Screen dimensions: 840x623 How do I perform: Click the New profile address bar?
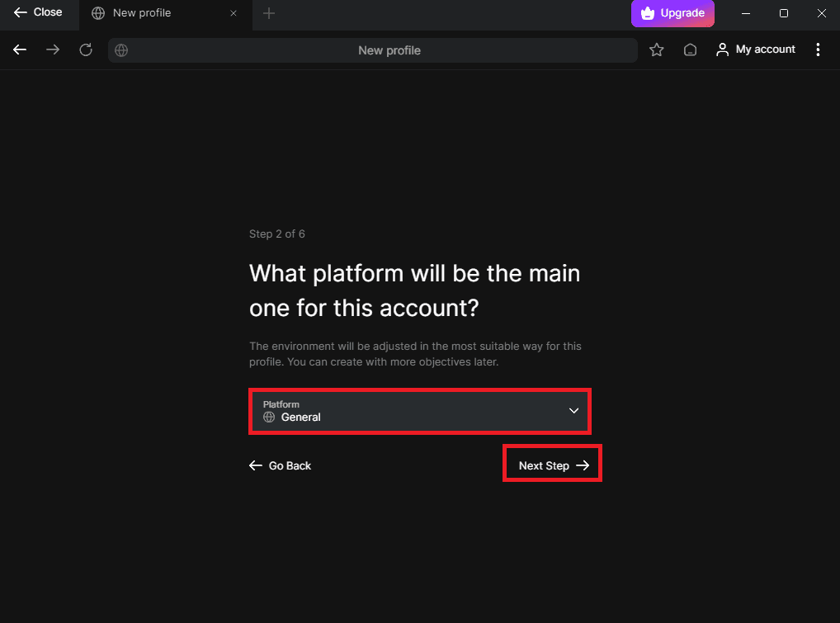[x=388, y=50]
